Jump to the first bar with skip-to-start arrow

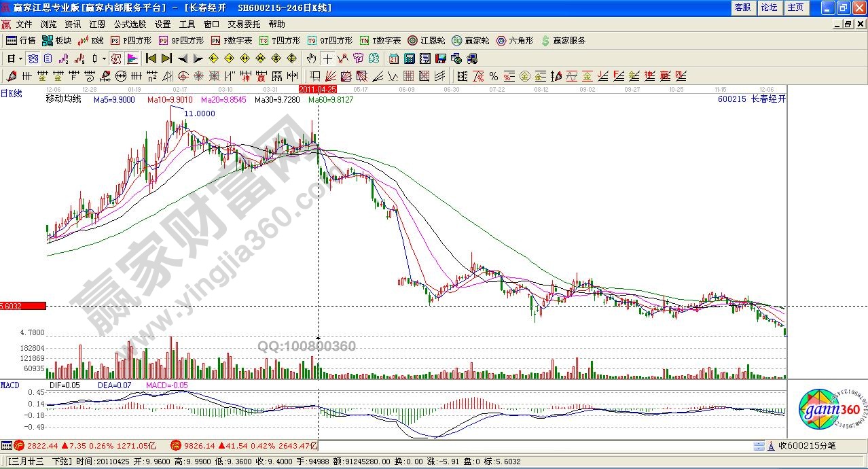tap(151, 58)
